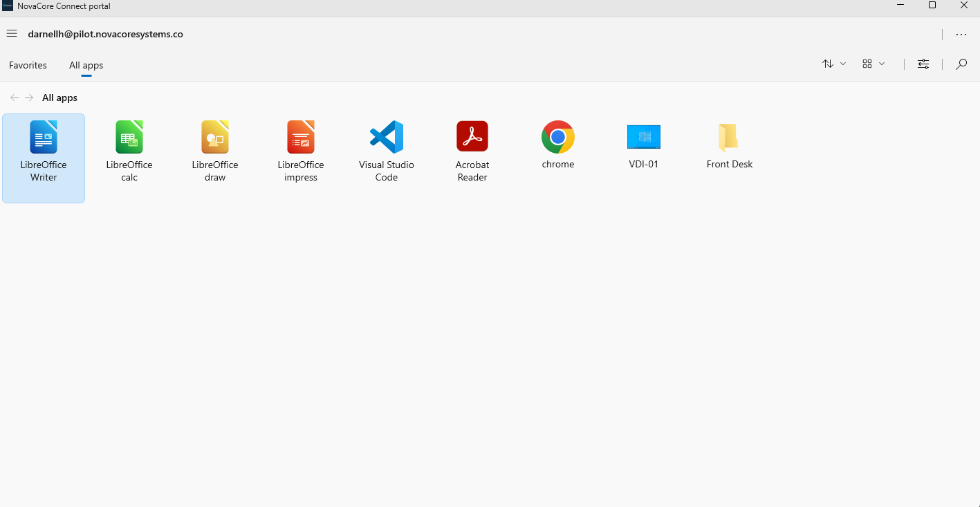Open the three-dot more options menu
980x507 pixels.
pyautogui.click(x=961, y=35)
